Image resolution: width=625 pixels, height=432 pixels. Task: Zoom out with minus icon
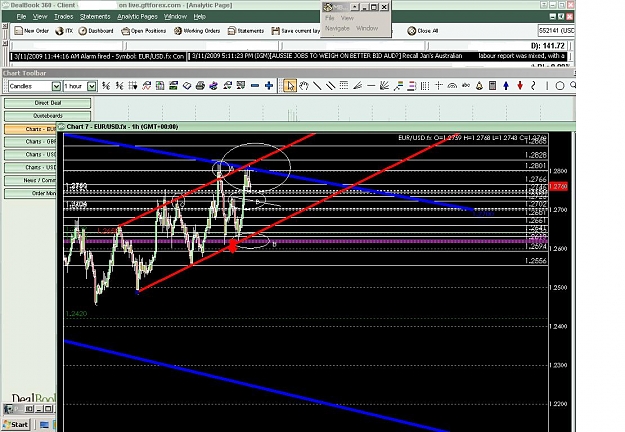click(255, 86)
